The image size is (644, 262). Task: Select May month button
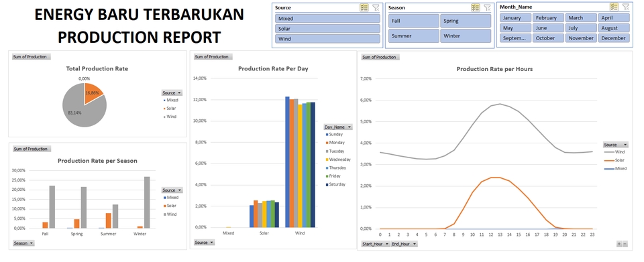tap(515, 28)
